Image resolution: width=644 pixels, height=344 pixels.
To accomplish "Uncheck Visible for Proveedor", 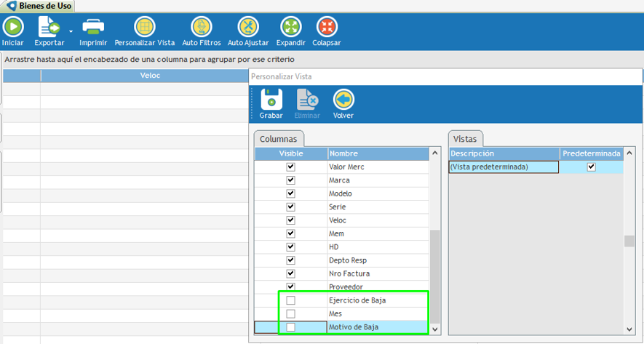I will (x=291, y=287).
